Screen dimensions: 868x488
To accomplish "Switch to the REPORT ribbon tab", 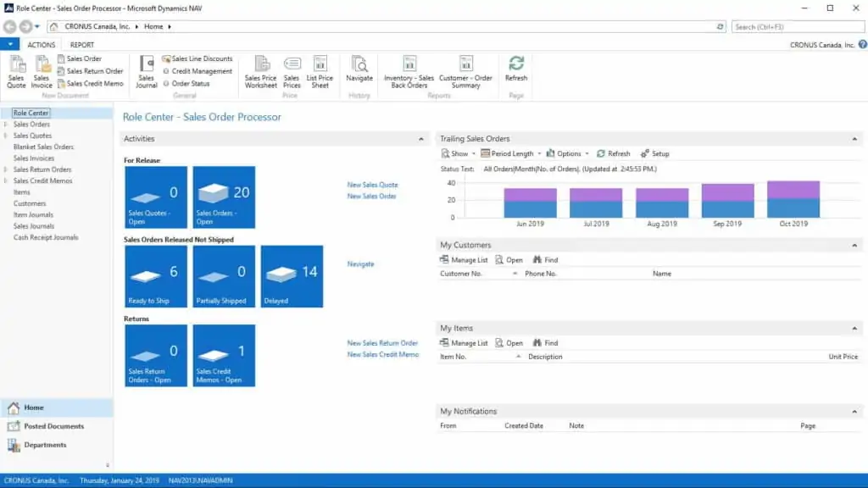I will [x=82, y=45].
